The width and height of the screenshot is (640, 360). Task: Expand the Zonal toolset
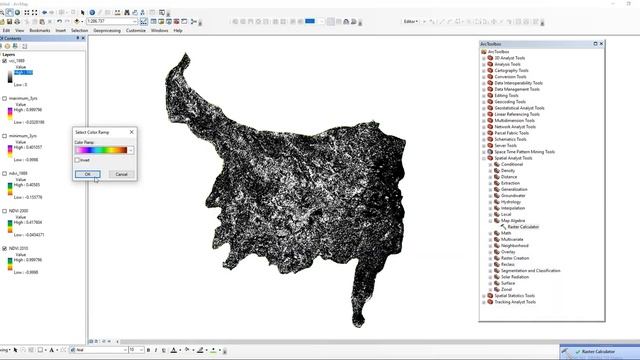[x=491, y=289]
